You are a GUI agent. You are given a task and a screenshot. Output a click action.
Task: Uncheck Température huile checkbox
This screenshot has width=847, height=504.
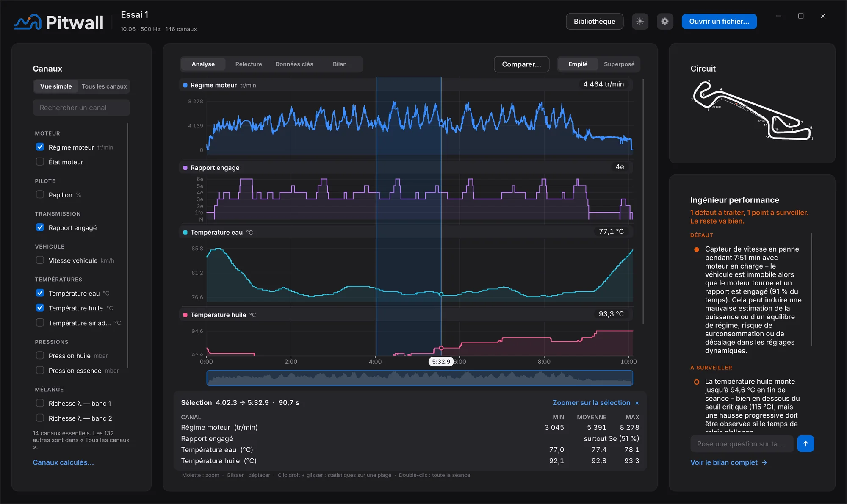tap(40, 308)
